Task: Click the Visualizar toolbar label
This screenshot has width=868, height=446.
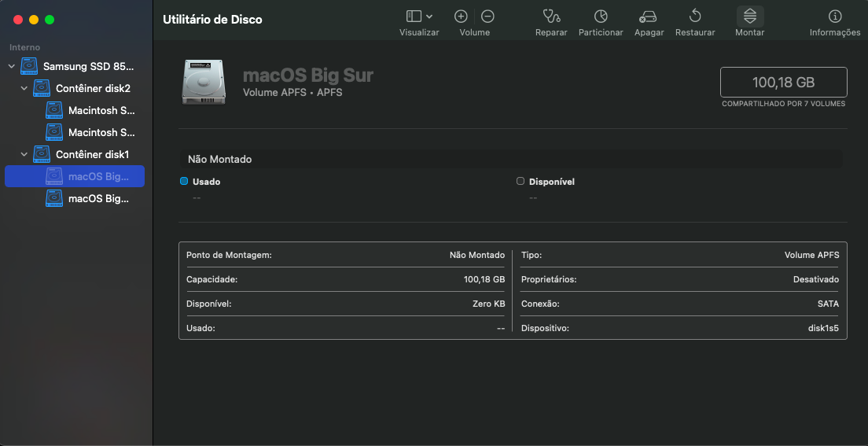Action: (419, 33)
